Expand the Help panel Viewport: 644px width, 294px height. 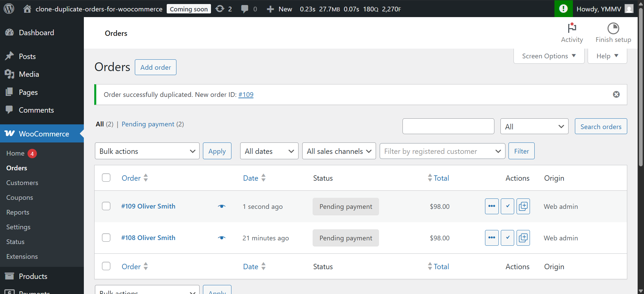607,56
